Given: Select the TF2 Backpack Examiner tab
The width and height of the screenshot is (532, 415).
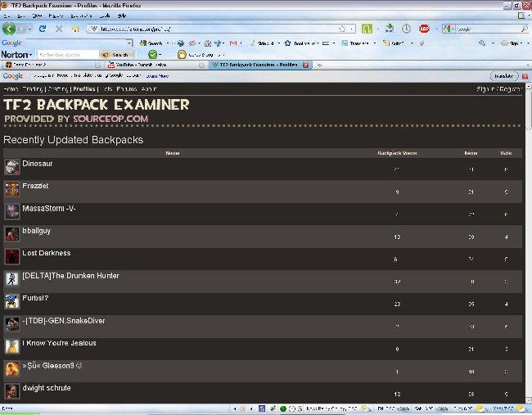Looking at the screenshot, I should [x=259, y=65].
